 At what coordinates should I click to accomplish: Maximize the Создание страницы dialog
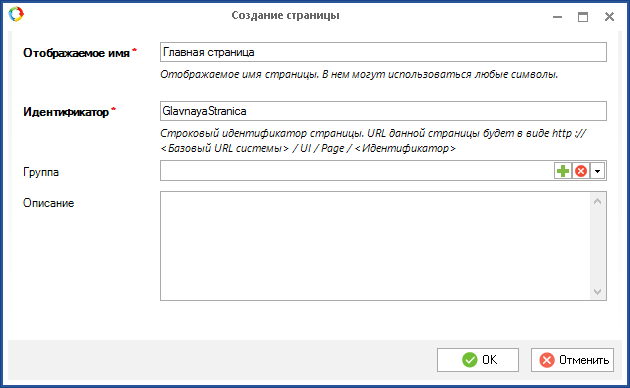click(583, 17)
